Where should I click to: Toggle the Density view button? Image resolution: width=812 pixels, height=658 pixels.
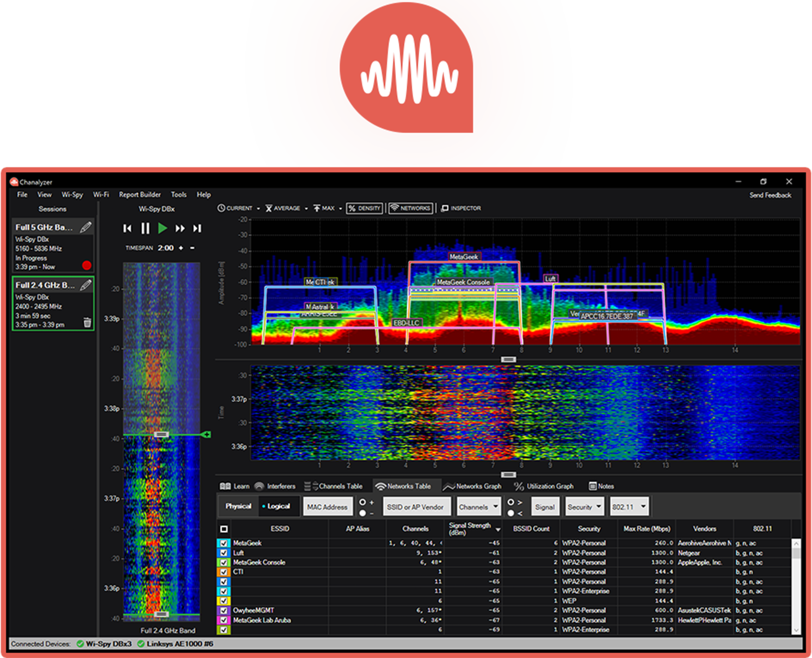click(365, 208)
